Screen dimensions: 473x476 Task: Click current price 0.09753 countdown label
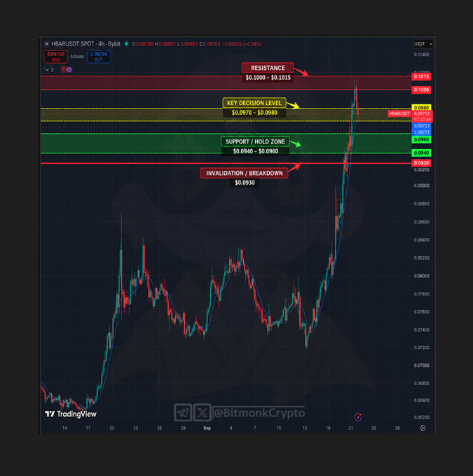point(422,117)
